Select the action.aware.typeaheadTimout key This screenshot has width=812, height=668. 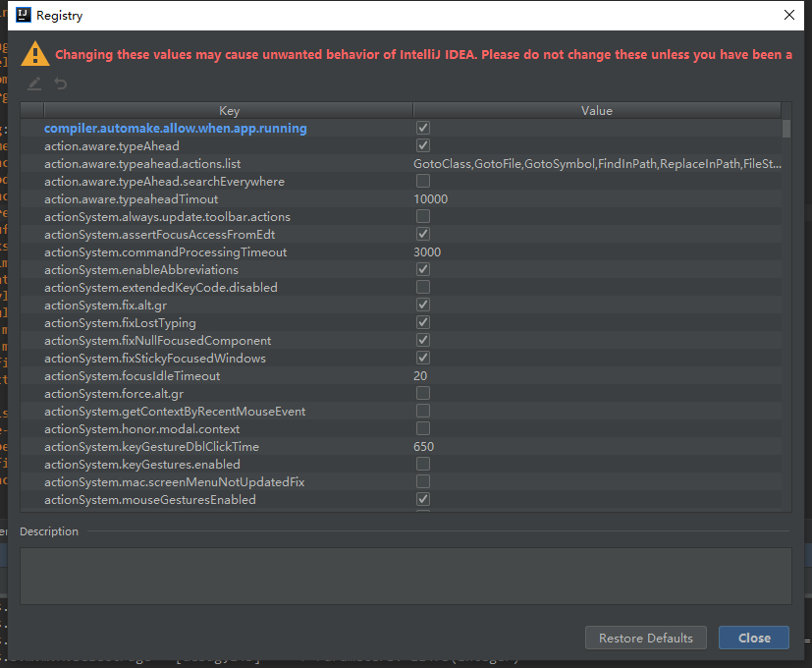(x=131, y=199)
